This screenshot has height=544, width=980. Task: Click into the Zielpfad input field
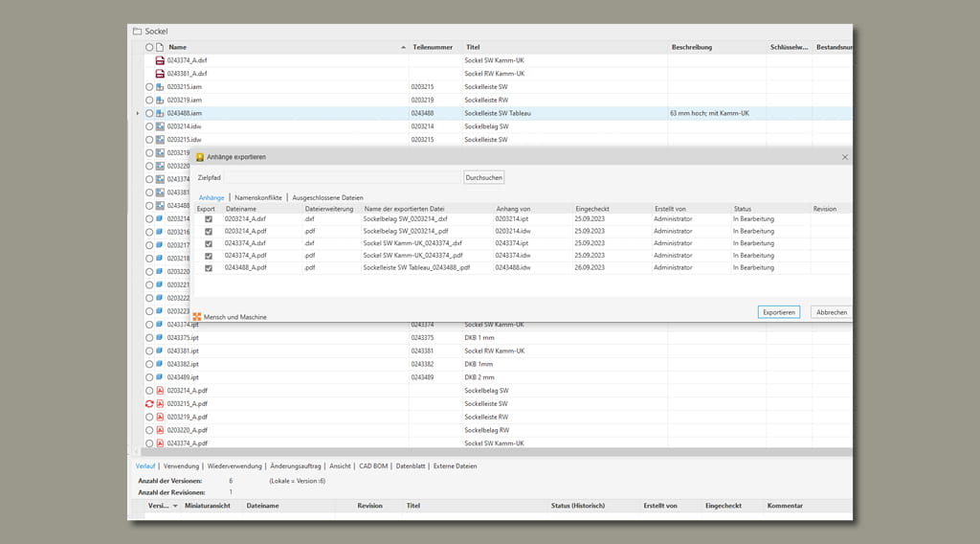342,177
